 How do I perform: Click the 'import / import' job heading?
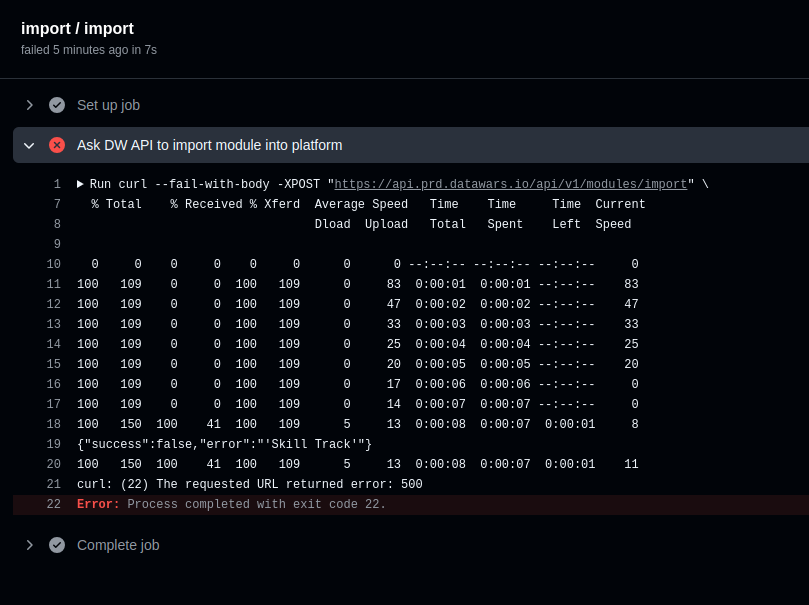pyautogui.click(x=77, y=28)
